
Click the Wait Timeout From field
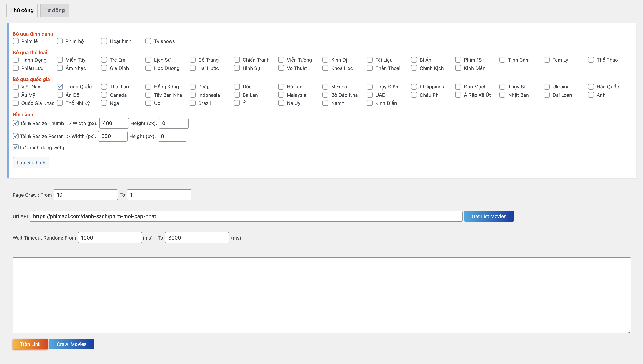110,237
